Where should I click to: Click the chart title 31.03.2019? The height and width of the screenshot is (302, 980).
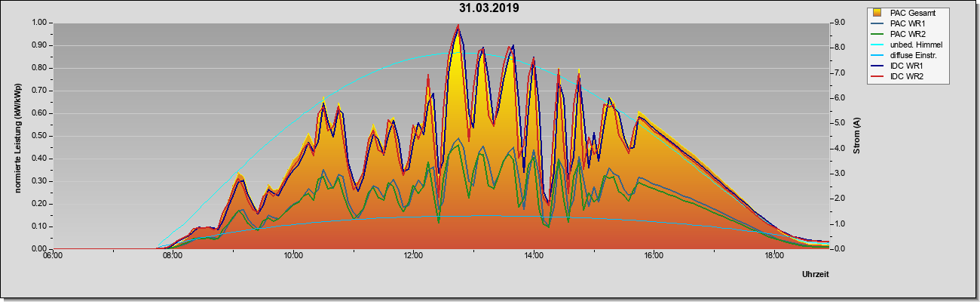(489, 8)
